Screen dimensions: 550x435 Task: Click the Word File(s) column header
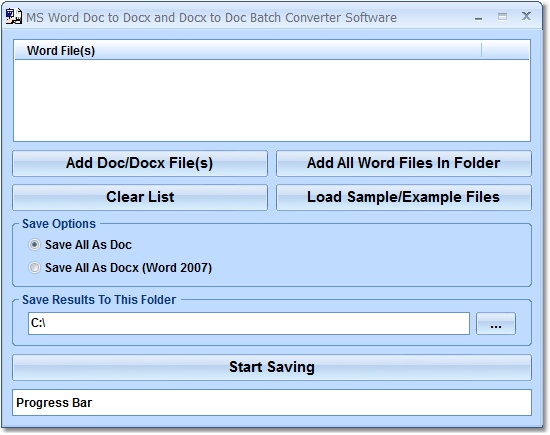coord(248,51)
